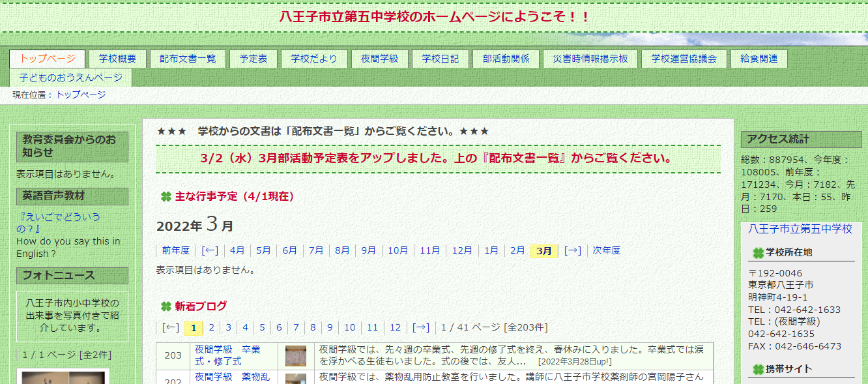This screenshot has width=868, height=384.
Task: Select the 4月 month link
Action: coord(237,250)
